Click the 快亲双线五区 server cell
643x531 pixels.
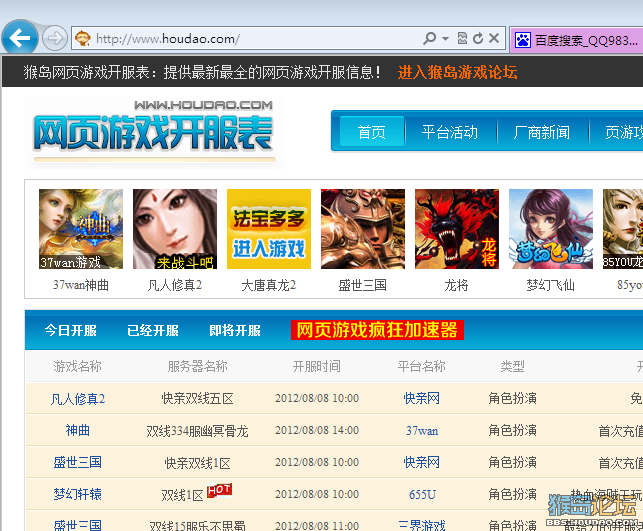(198, 398)
